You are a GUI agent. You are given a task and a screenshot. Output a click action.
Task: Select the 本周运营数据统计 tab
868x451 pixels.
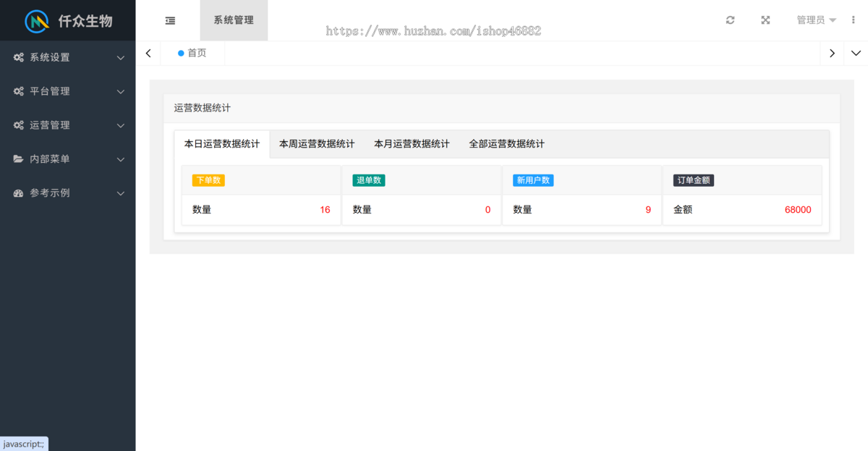(x=317, y=144)
